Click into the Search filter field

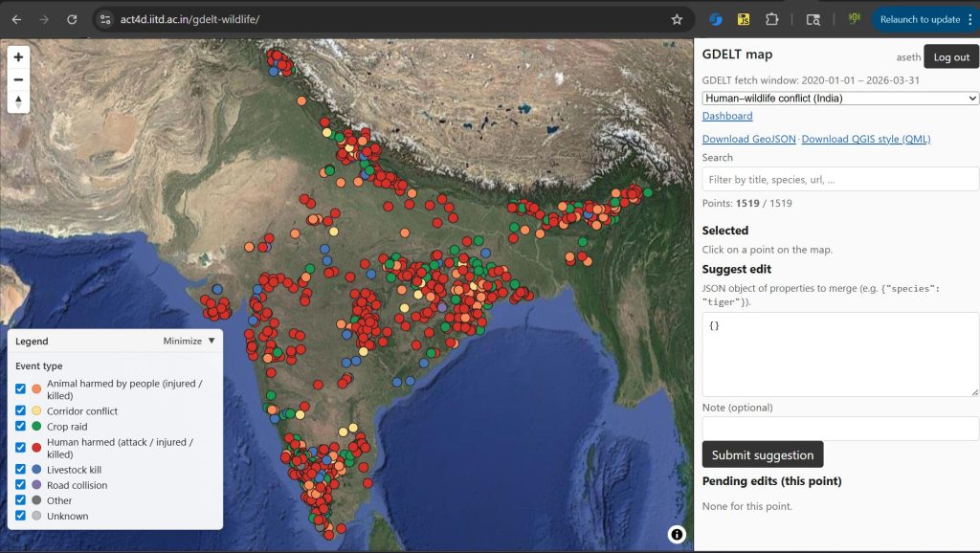click(840, 179)
